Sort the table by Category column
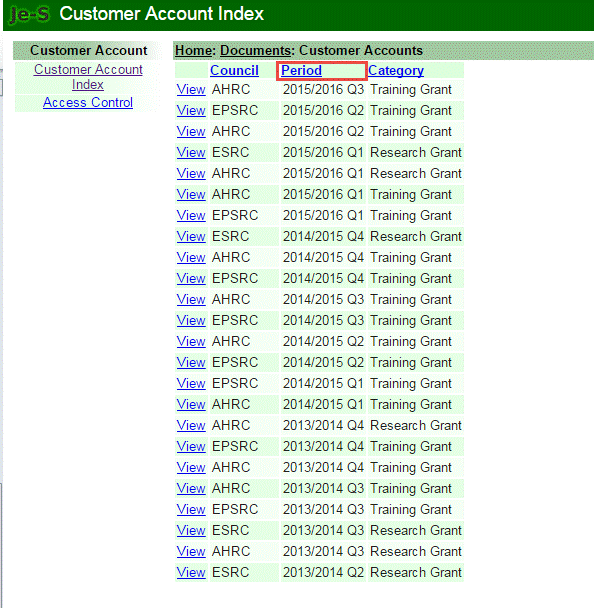The height and width of the screenshot is (608, 594). tap(396, 71)
